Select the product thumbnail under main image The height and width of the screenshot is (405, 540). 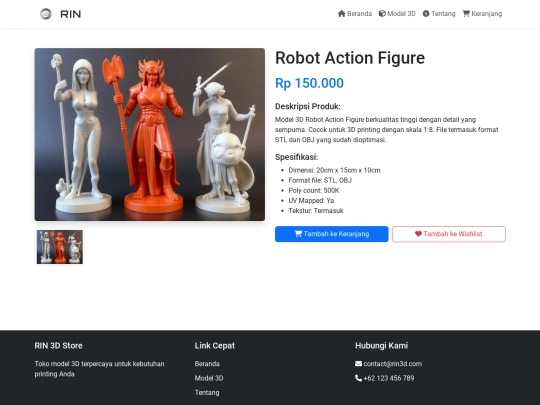click(60, 247)
